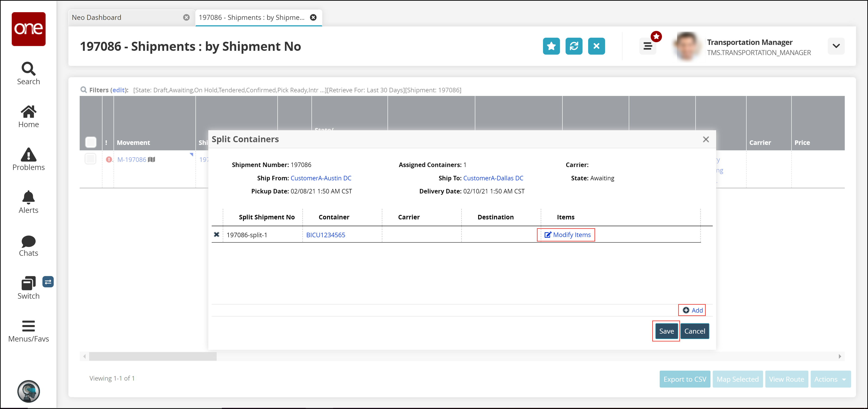This screenshot has width=868, height=409.
Task: Open CustomerA-Austin DC ship from link
Action: point(321,178)
